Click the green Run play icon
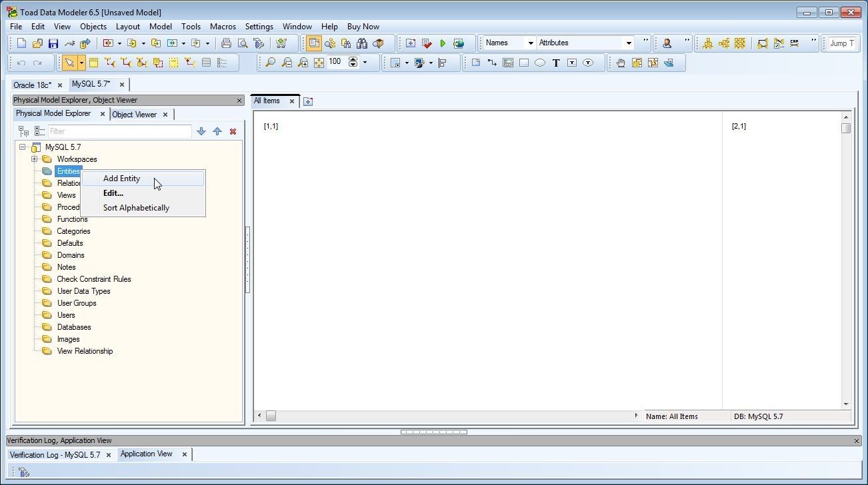The width and height of the screenshot is (868, 485). click(x=443, y=43)
